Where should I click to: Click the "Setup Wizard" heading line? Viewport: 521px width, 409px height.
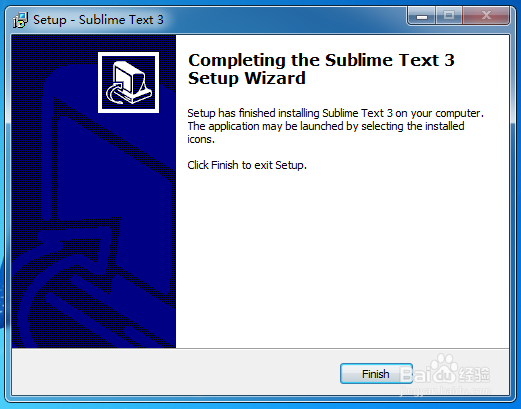247,79
